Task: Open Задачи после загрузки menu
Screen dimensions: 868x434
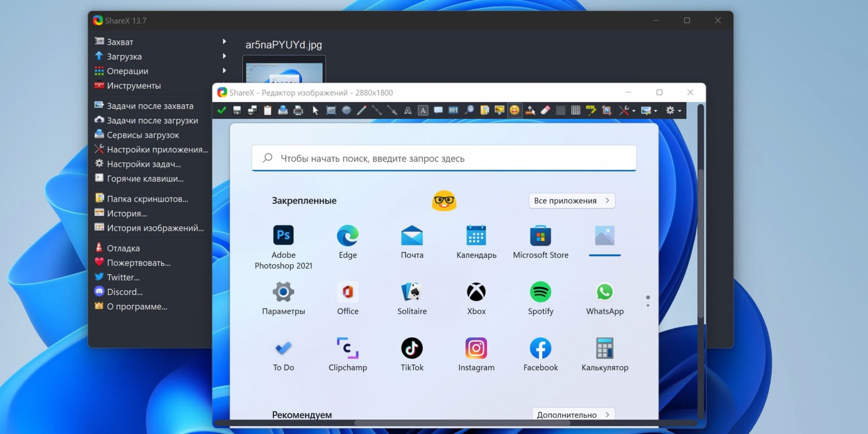Action: (152, 120)
